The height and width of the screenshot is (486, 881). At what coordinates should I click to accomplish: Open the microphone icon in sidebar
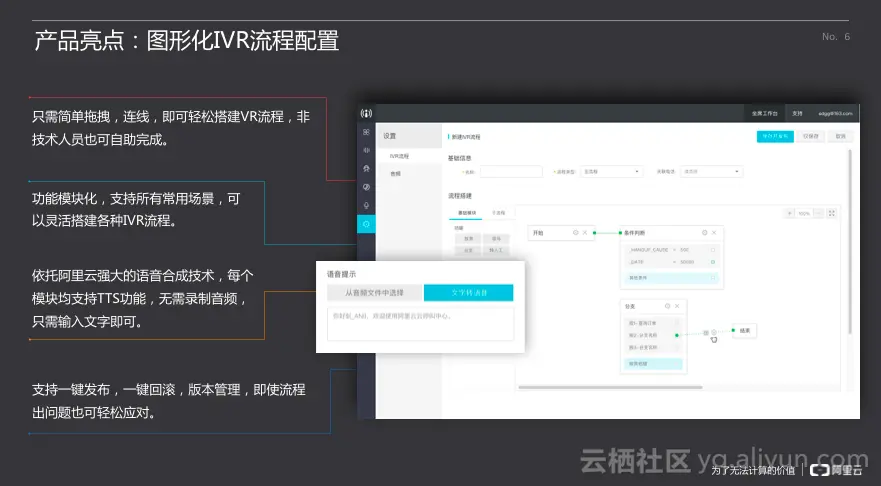click(366, 206)
